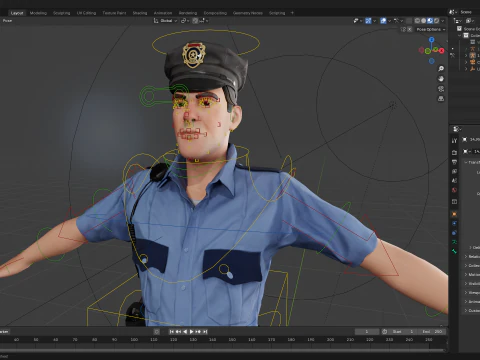Open the gizmo options dropdown arrow
Image resolution: width=480 pixels, height=360 pixels.
pyautogui.click(x=374, y=21)
